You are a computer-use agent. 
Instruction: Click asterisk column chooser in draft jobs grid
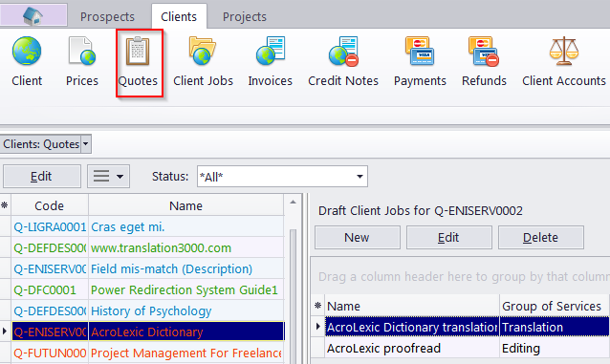317,306
